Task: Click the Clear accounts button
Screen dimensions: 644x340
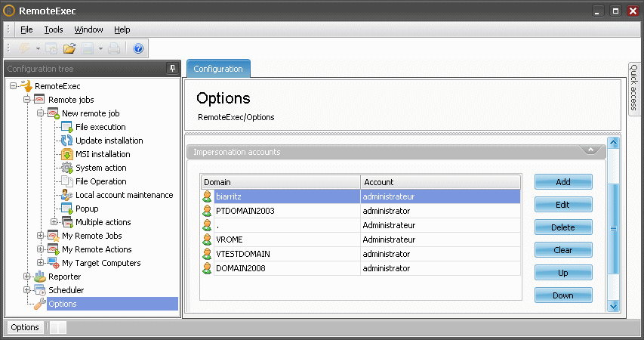Action: [563, 250]
